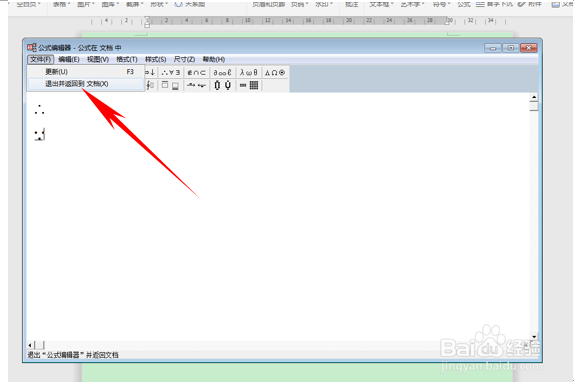Open the 文件(F) menu
The height and width of the screenshot is (386, 574).
[x=41, y=59]
